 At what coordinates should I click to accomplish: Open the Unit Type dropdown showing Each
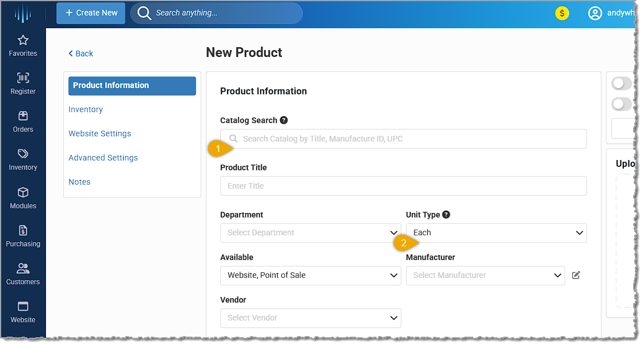(x=496, y=232)
